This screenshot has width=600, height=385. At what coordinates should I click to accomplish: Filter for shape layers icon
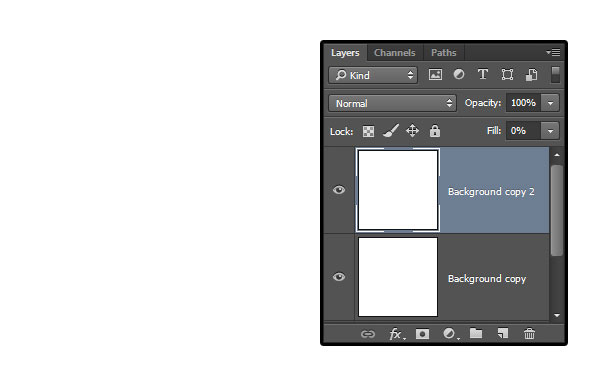click(507, 75)
